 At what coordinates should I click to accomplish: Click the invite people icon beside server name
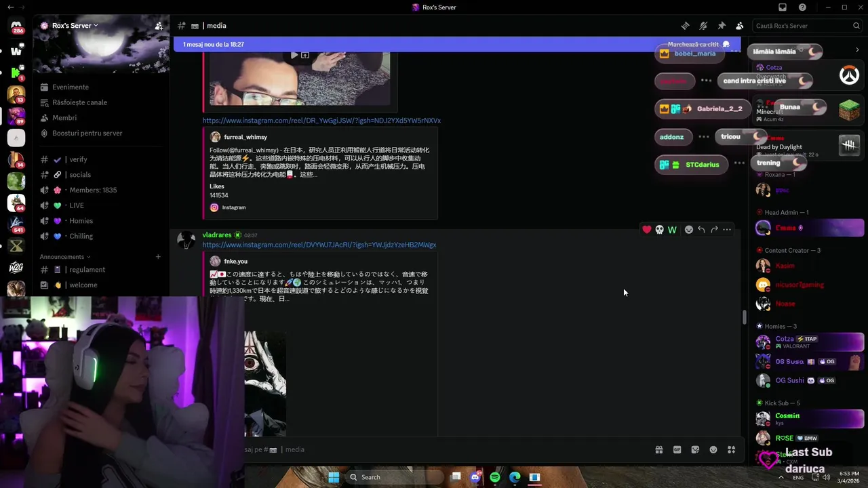coord(158,26)
